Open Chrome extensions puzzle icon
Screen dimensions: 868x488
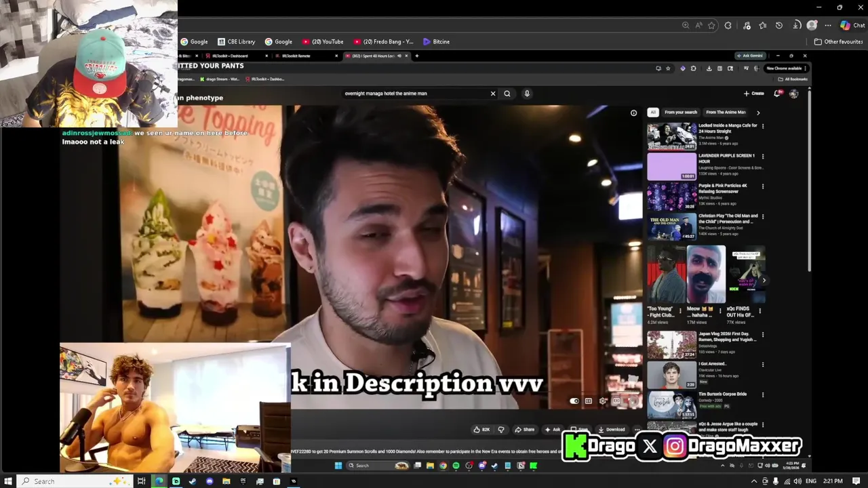coord(693,68)
